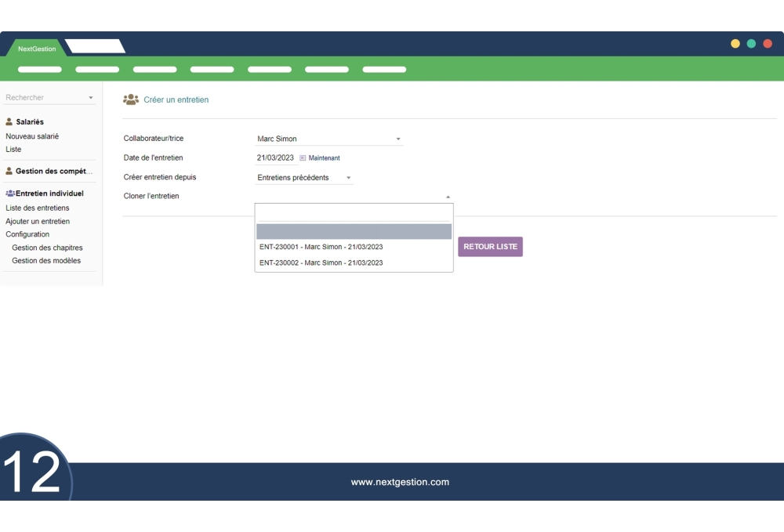Screen dimensions: 784x532
Task: Click the calendar icon next to Maintenant
Action: tap(303, 158)
